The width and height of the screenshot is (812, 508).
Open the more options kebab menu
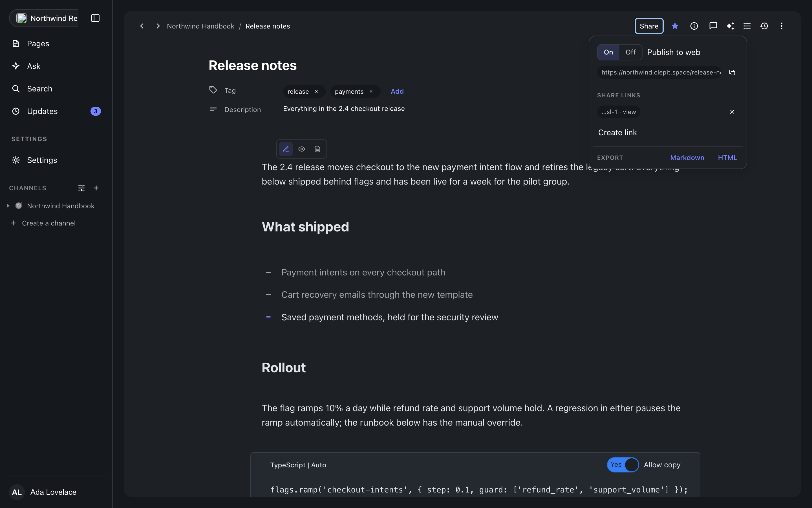(782, 26)
